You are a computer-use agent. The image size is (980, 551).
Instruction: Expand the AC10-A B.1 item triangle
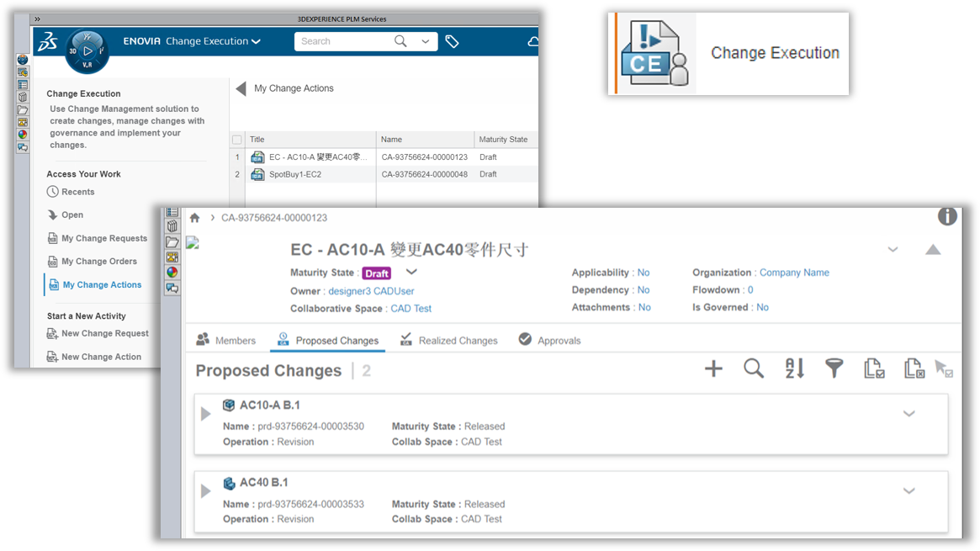206,414
